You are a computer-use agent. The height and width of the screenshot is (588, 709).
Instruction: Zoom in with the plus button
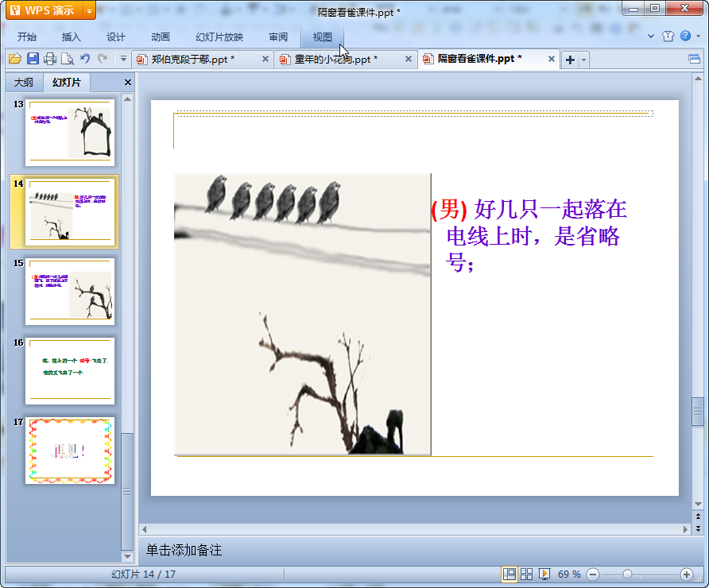(x=687, y=574)
